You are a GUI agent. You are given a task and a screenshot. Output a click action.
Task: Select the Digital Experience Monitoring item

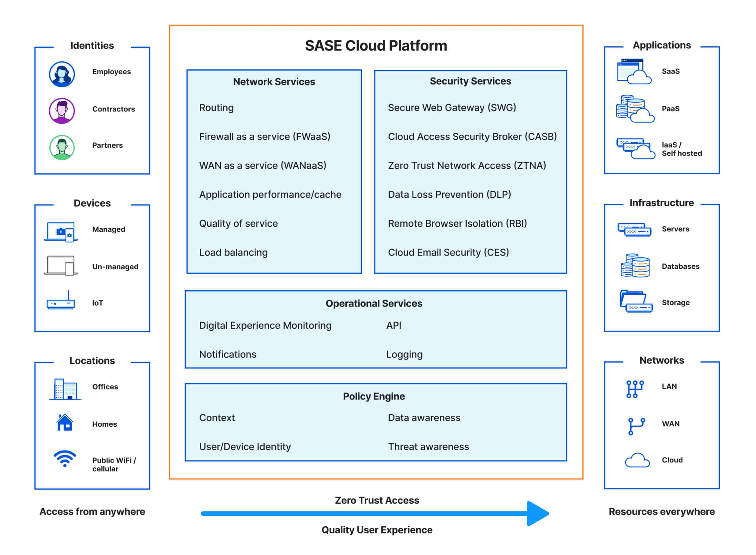click(x=265, y=325)
